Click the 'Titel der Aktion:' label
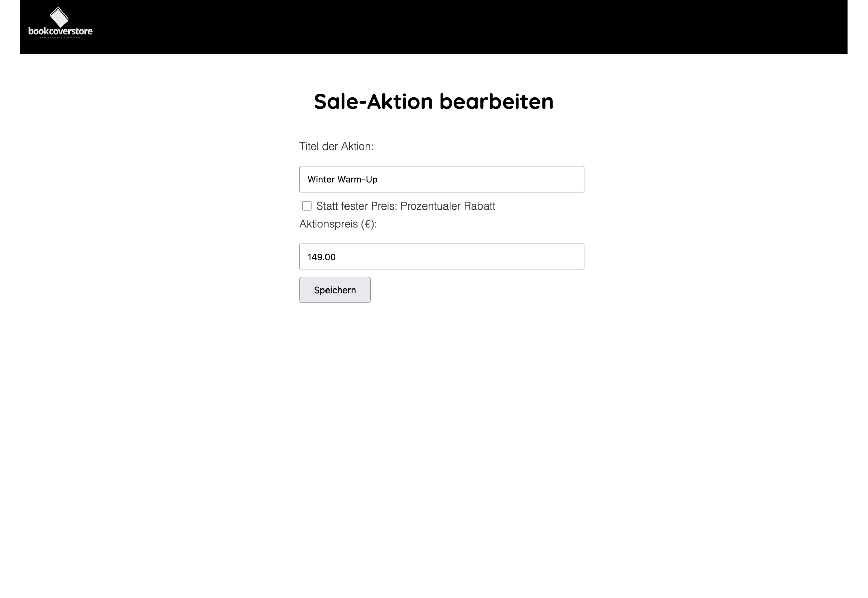This screenshot has width=868, height=598. pos(336,146)
